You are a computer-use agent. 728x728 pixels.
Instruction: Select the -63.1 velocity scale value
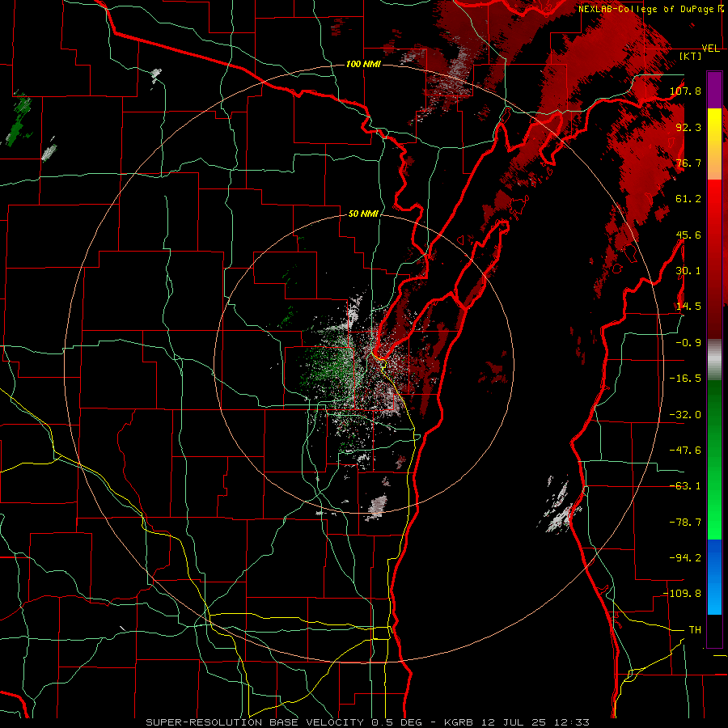click(685, 485)
